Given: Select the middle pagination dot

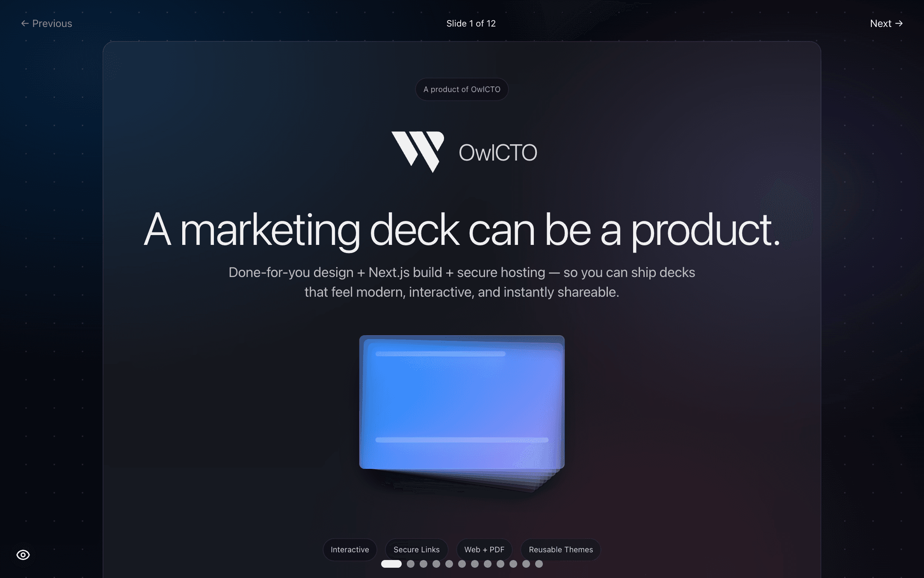Looking at the screenshot, I should (462, 564).
